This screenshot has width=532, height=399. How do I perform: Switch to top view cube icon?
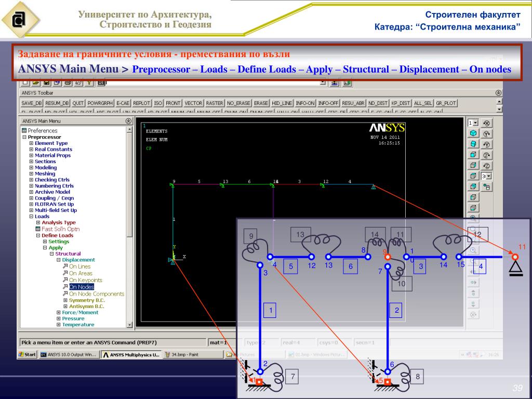(474, 176)
